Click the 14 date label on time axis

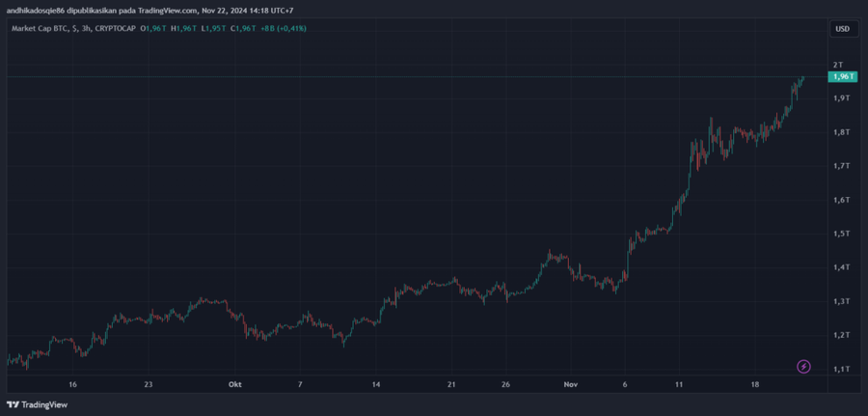click(x=376, y=384)
